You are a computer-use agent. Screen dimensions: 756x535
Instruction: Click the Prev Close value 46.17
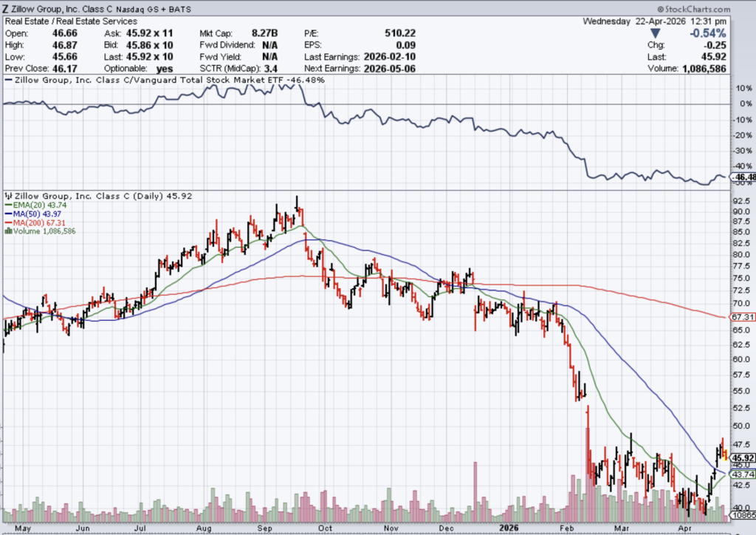coord(65,69)
